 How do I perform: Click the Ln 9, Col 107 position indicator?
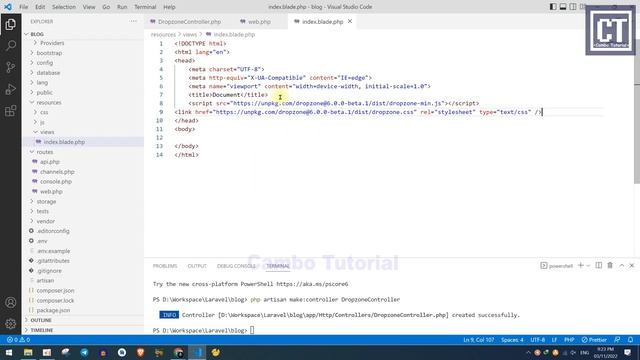pyautogui.click(x=478, y=340)
